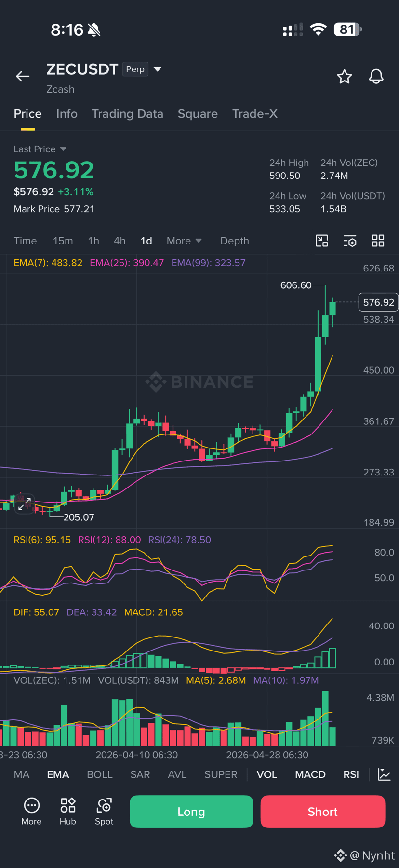Tap the Wi-Fi icon in status bar

(x=318, y=29)
